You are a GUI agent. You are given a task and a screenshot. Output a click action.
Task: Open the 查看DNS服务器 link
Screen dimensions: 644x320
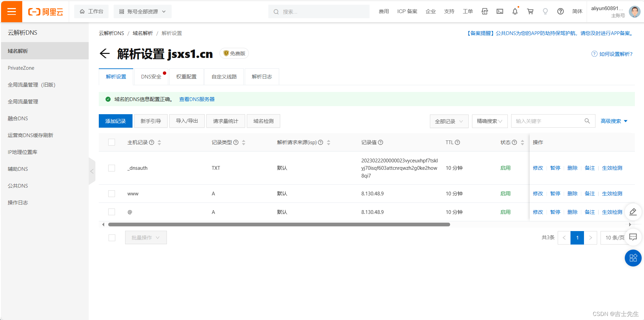point(197,99)
